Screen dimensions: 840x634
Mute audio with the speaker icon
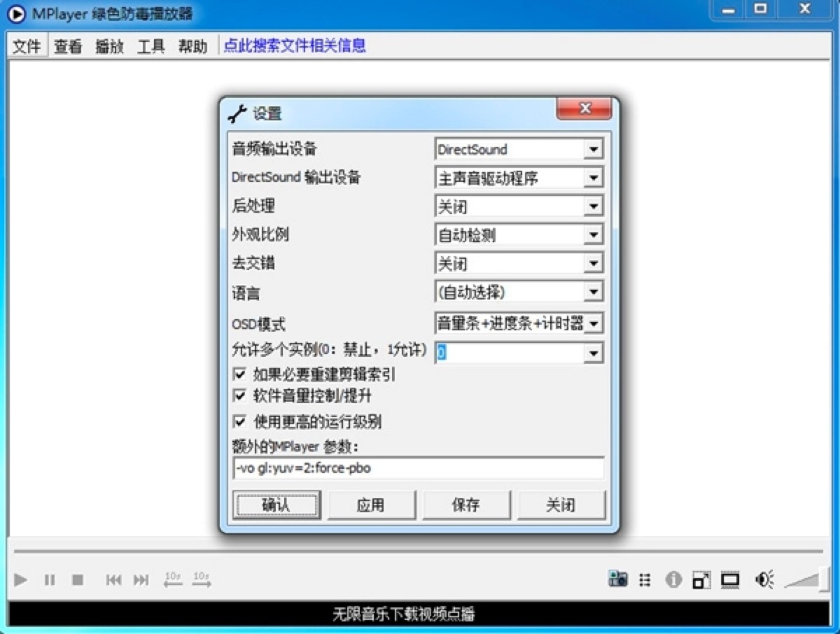pyautogui.click(x=763, y=579)
